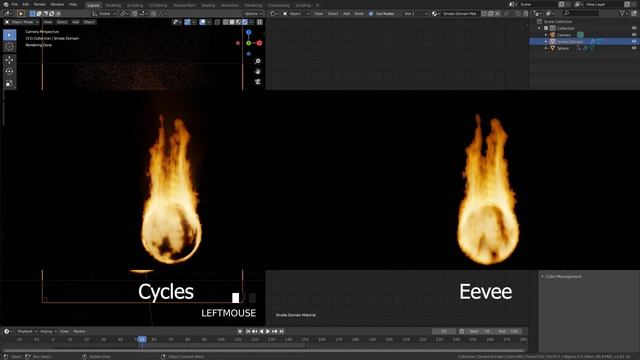Click the Blender logo menu icon
The width and height of the screenshot is (640, 360).
tap(5, 4)
